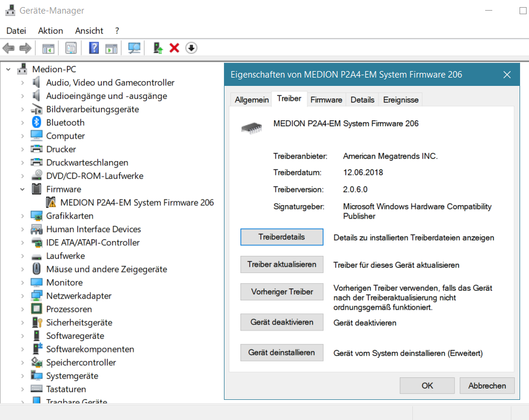Image resolution: width=529 pixels, height=420 pixels.
Task: Expand Audio, Video und Gamecontroller
Action: (23, 83)
